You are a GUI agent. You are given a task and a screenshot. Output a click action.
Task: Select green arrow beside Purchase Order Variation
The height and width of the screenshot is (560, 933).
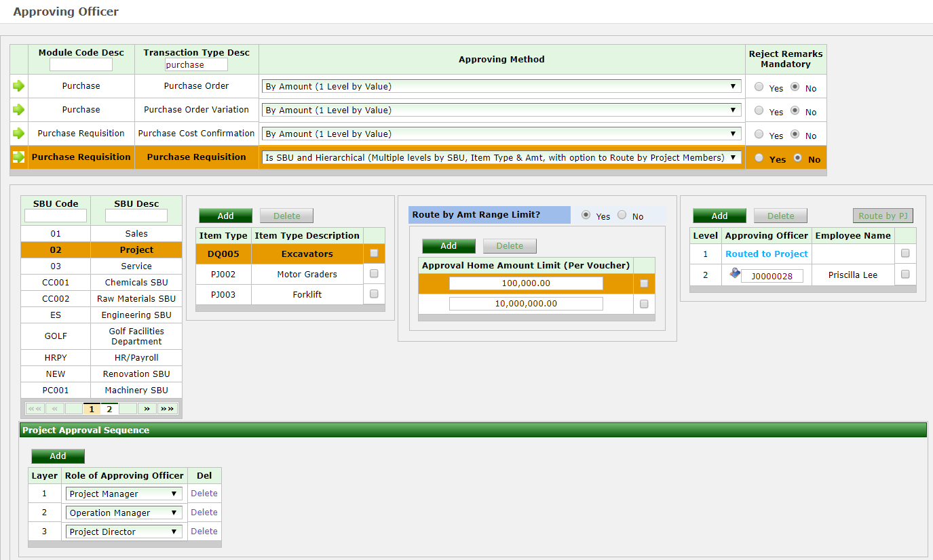(x=18, y=109)
